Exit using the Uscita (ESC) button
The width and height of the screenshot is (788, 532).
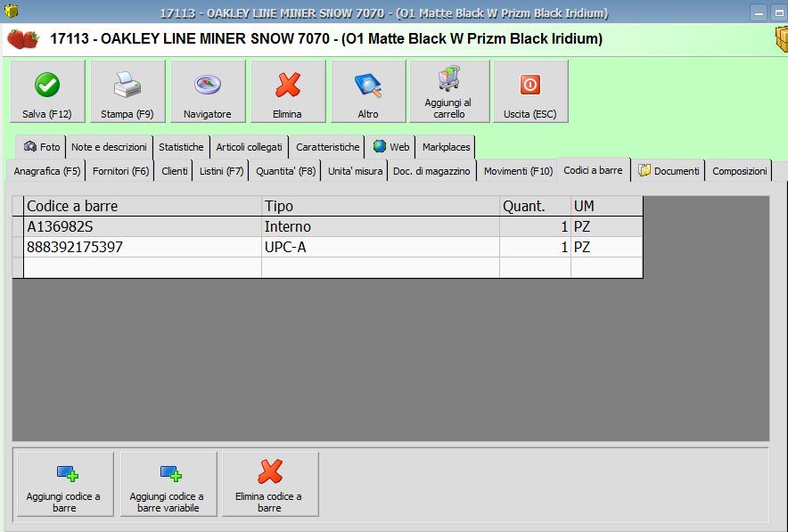tap(530, 92)
